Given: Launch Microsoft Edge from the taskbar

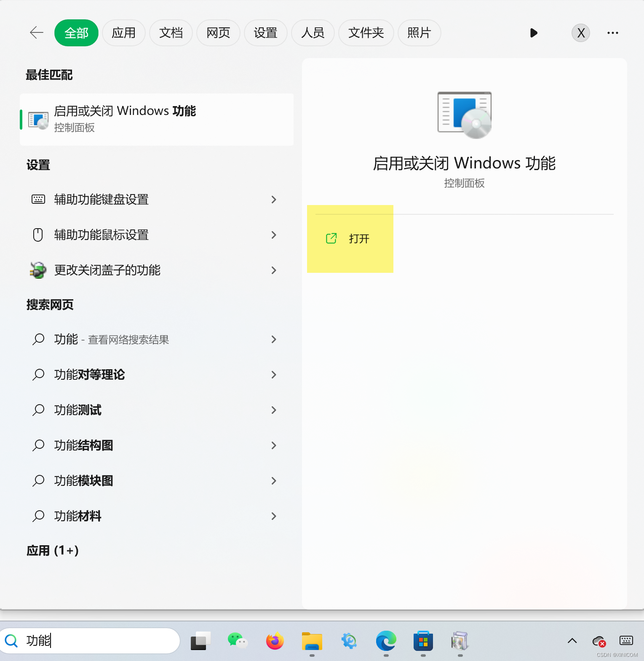Looking at the screenshot, I should click(x=386, y=641).
